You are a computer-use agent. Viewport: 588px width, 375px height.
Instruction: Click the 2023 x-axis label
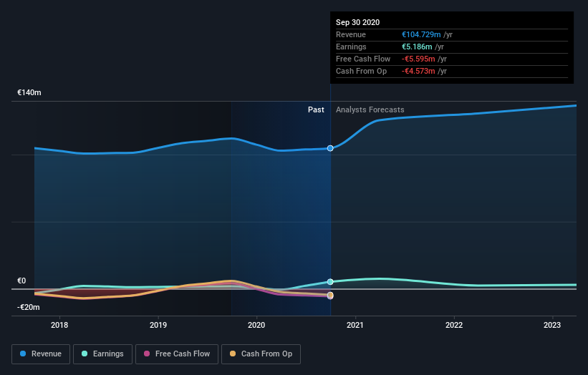(552, 325)
